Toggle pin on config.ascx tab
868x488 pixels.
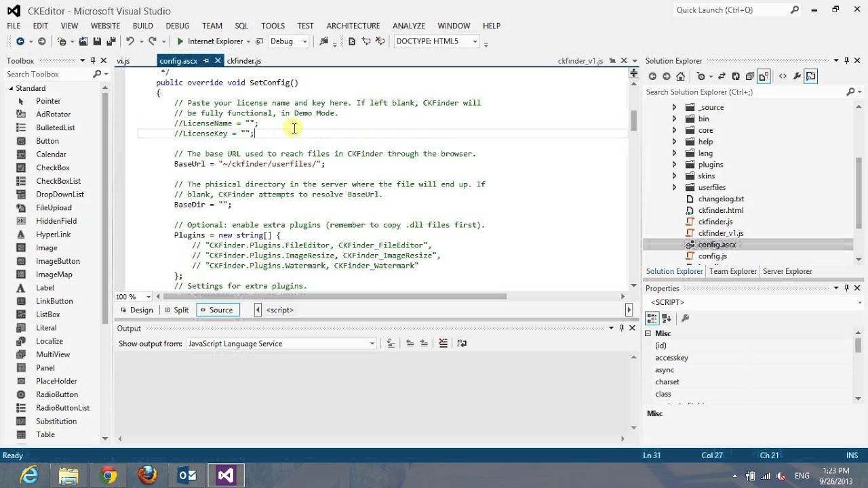tap(206, 60)
